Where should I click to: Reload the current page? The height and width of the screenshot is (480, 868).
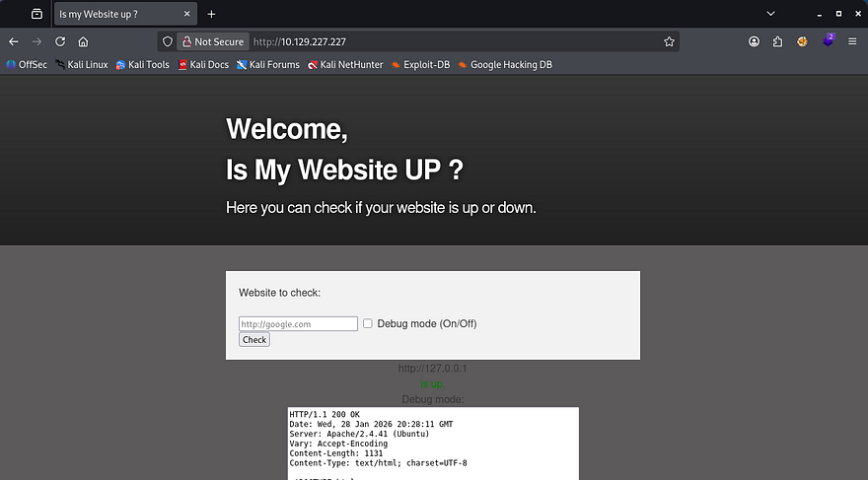click(x=60, y=42)
